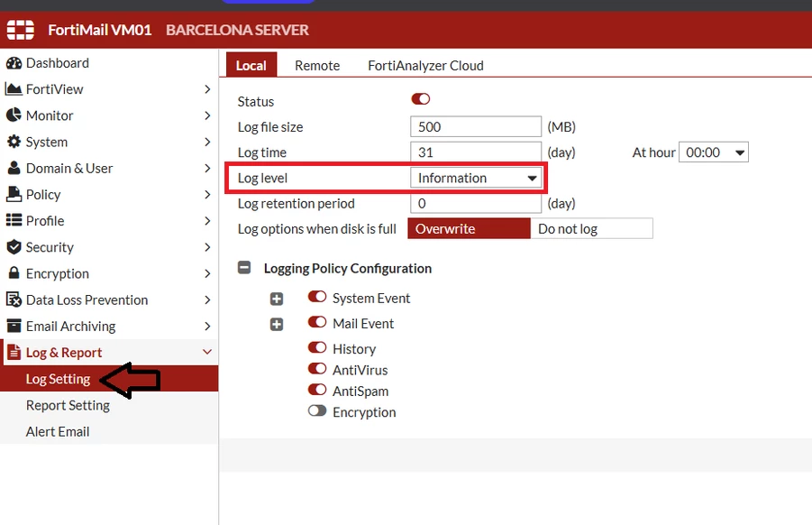Screen dimensions: 812x525
Task: Expand the Security menu chevron
Action: point(207,247)
